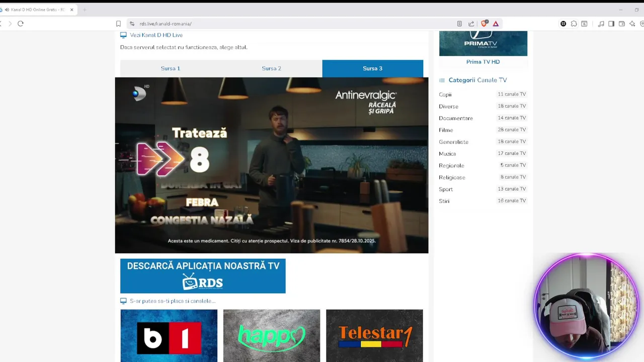Go forward with the forward arrow
This screenshot has height=362, width=644.
10,24
